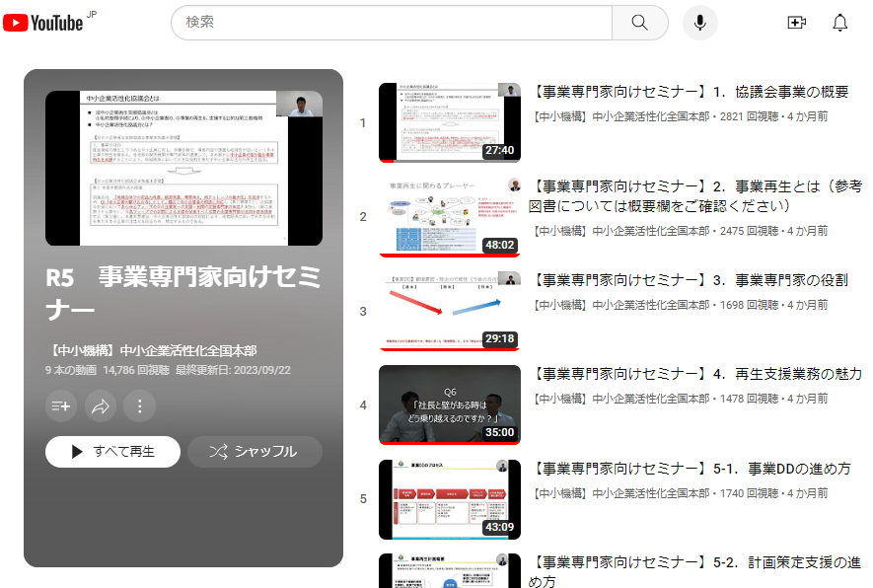Screen dimensions: 873x588
Task: Click the シャッフル shuffle button
Action: 255,452
